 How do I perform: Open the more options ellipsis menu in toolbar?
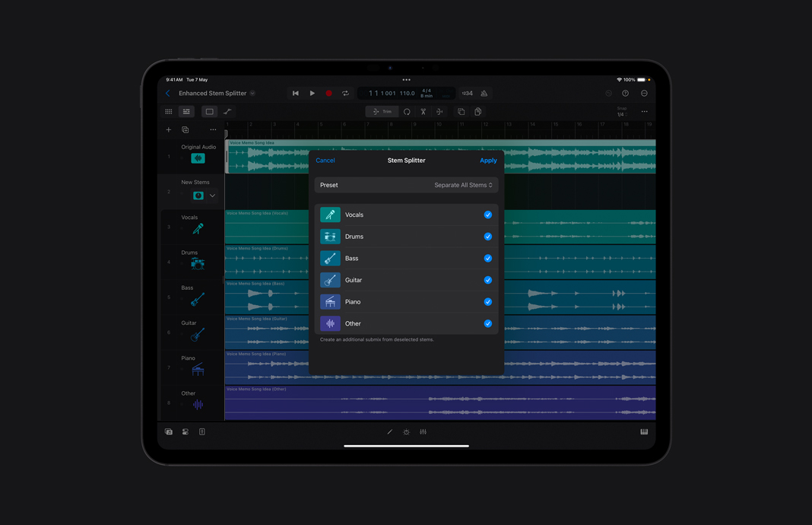tap(644, 111)
